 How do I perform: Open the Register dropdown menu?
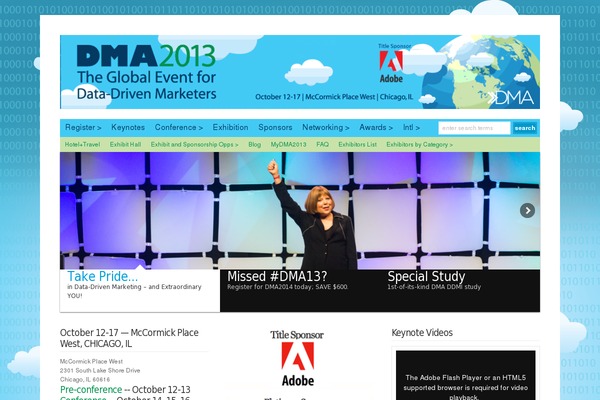(x=83, y=127)
